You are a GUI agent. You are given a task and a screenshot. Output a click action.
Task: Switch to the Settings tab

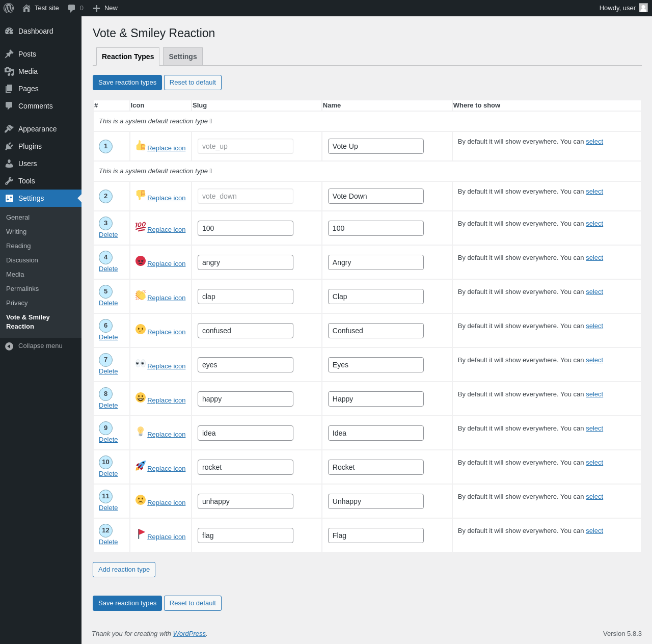(183, 57)
